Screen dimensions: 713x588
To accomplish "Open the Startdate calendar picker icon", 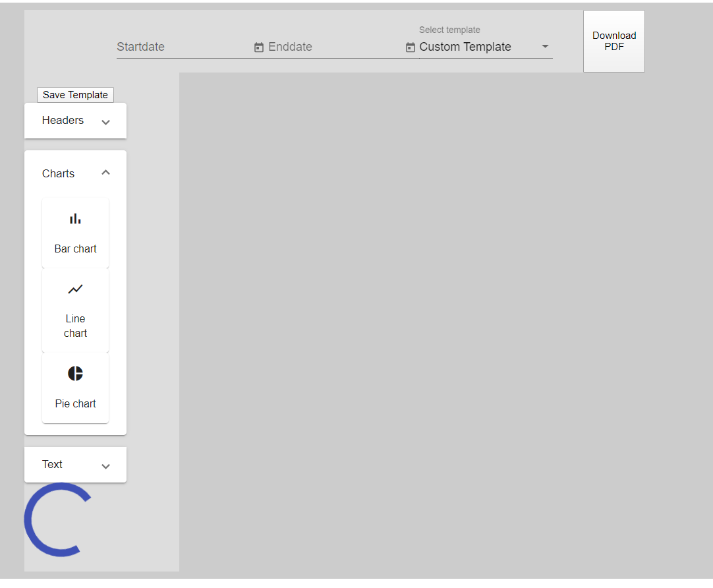I will (x=259, y=47).
